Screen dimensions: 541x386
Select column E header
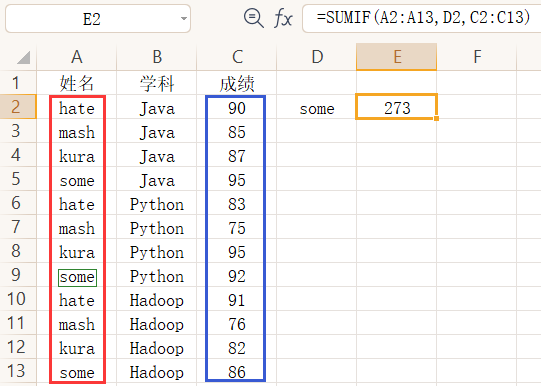click(x=397, y=57)
